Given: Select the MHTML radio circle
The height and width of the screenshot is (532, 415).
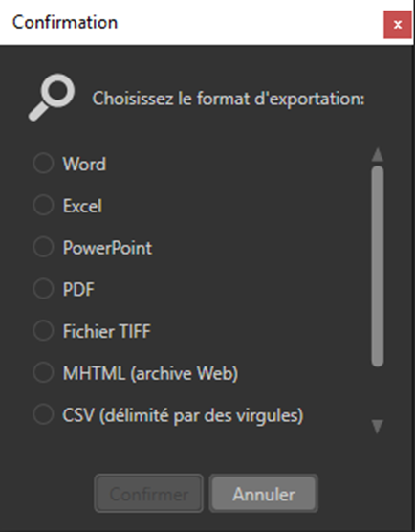Looking at the screenshot, I should [x=43, y=372].
